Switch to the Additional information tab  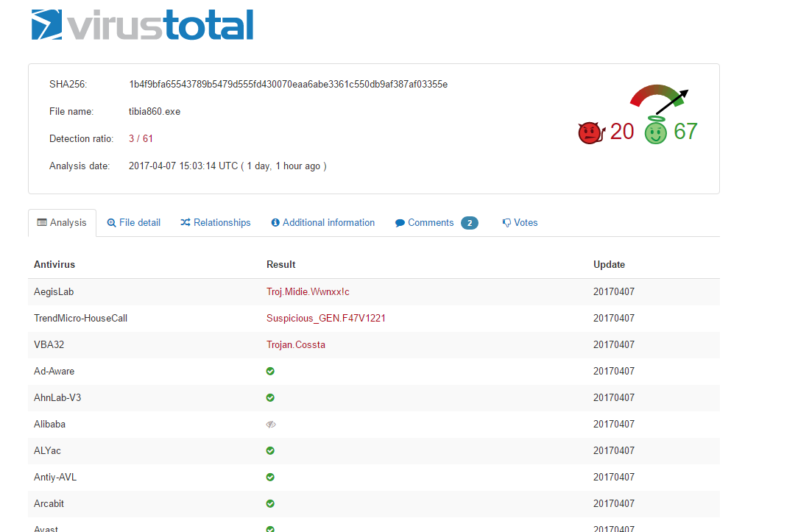click(x=323, y=223)
